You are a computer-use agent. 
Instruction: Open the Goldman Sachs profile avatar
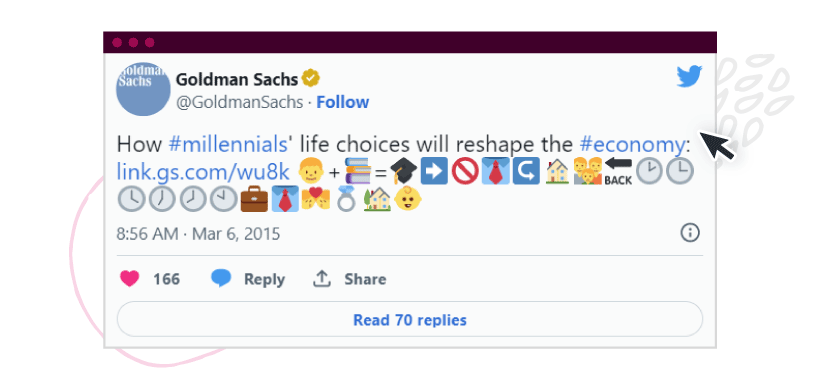[143, 89]
